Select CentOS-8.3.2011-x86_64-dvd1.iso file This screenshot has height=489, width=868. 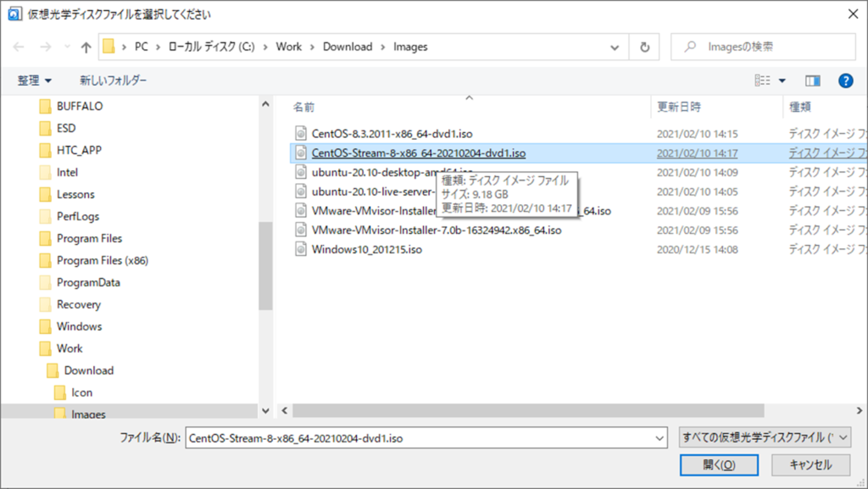[x=392, y=134]
